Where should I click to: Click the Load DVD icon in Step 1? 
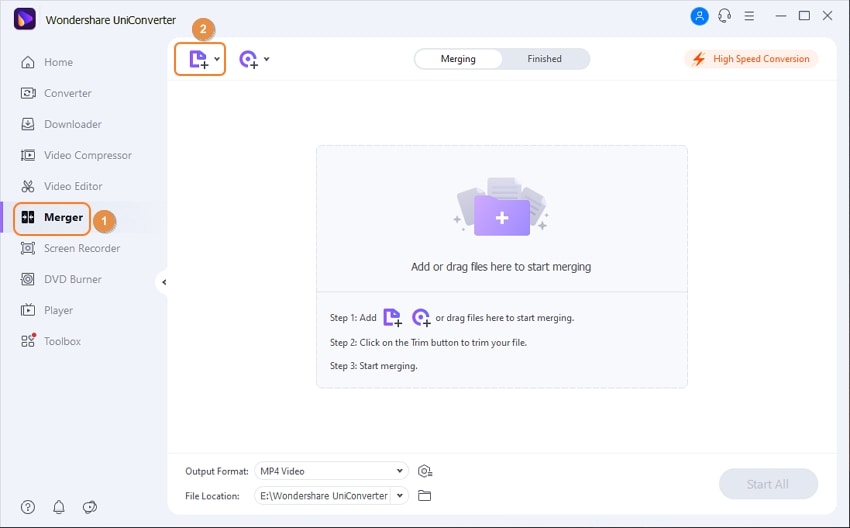tap(421, 317)
